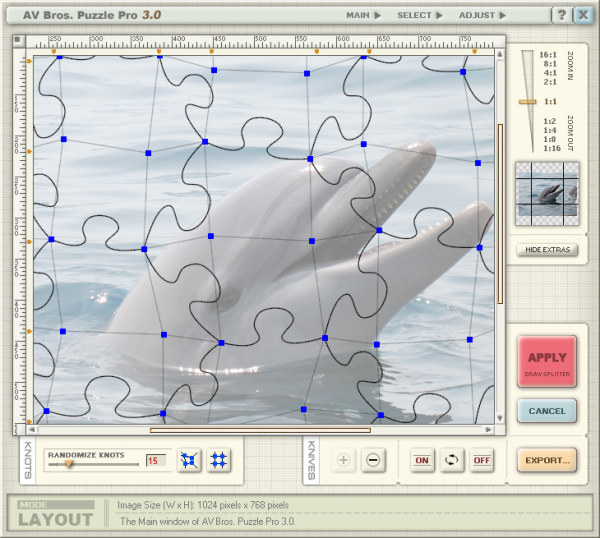Viewport: 600px width, 538px height.
Task: Click the invert knives rotate icon
Action: pyautogui.click(x=452, y=460)
